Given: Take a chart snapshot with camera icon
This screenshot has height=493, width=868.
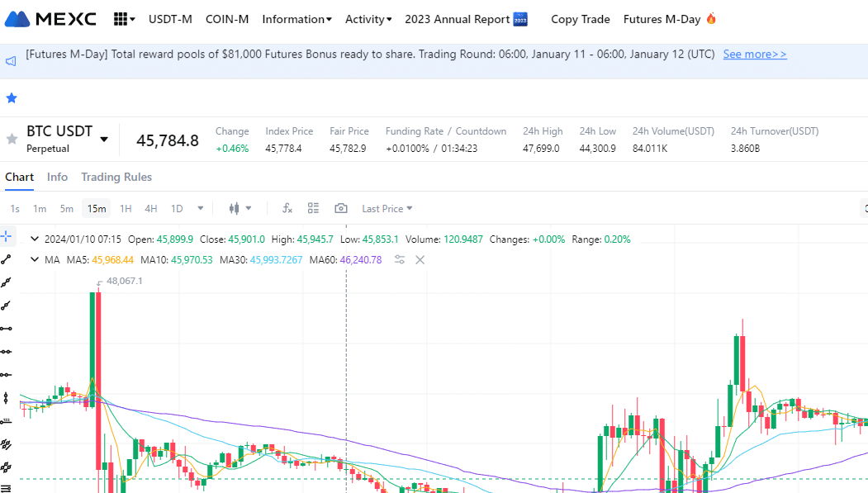Looking at the screenshot, I should [340, 209].
